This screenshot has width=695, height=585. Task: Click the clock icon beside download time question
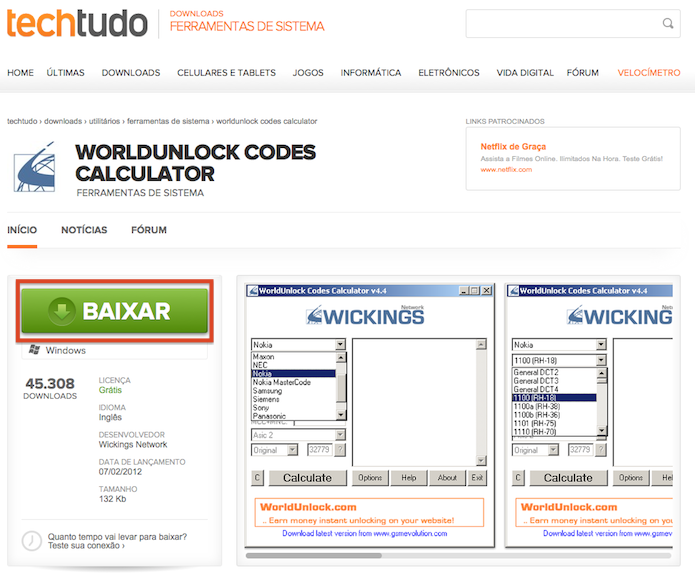click(32, 541)
